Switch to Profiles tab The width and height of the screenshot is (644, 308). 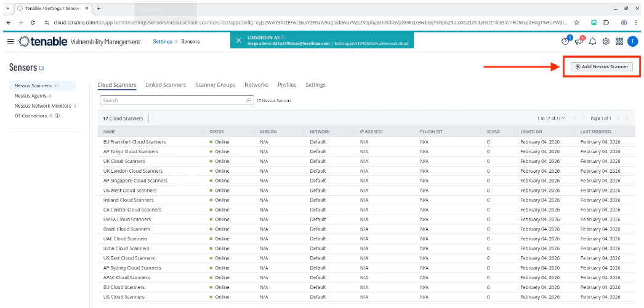point(287,84)
